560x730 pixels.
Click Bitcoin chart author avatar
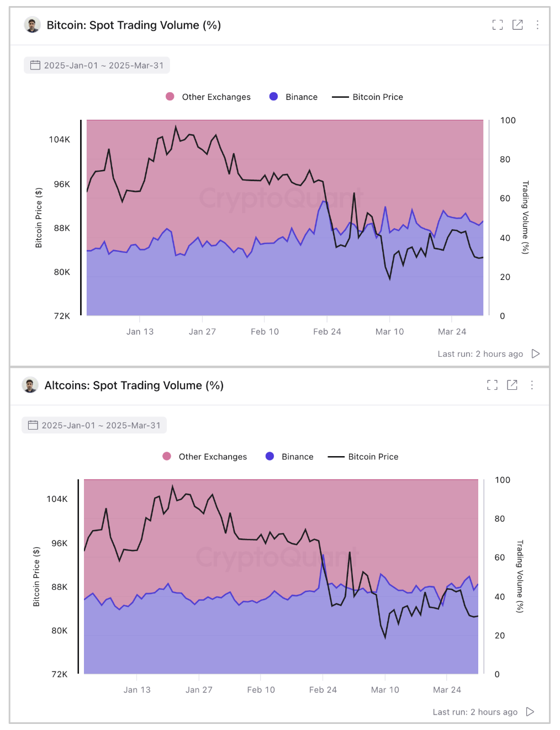coord(33,25)
